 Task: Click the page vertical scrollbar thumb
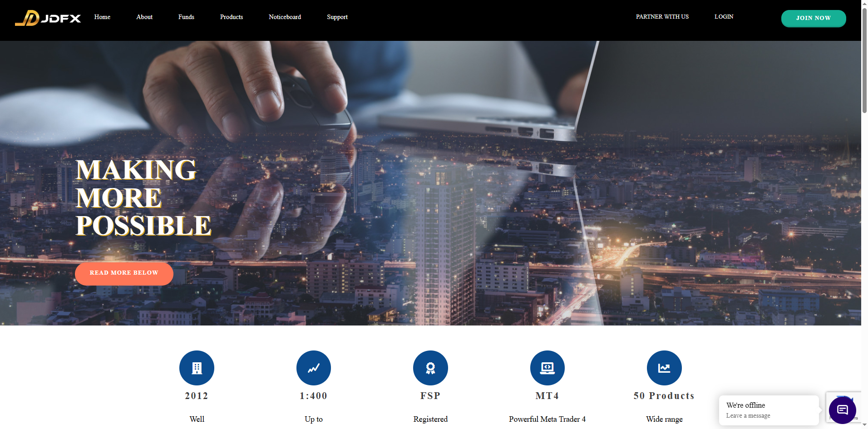click(864, 60)
